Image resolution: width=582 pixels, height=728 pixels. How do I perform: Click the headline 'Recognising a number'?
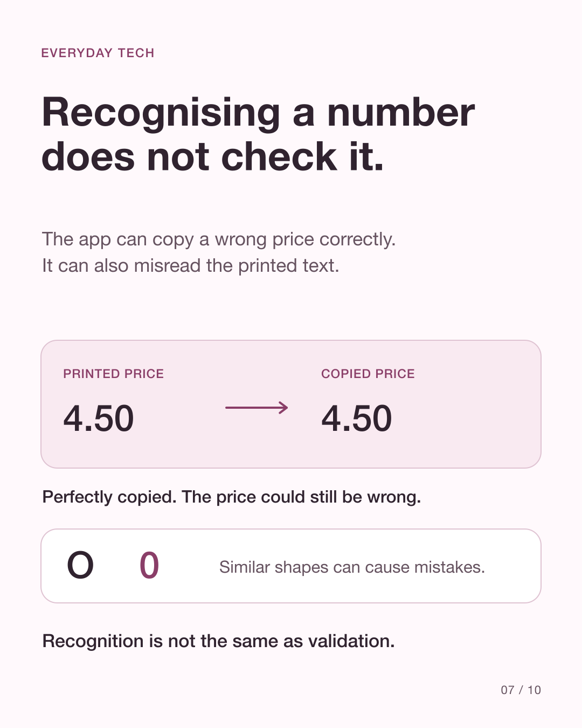(258, 112)
